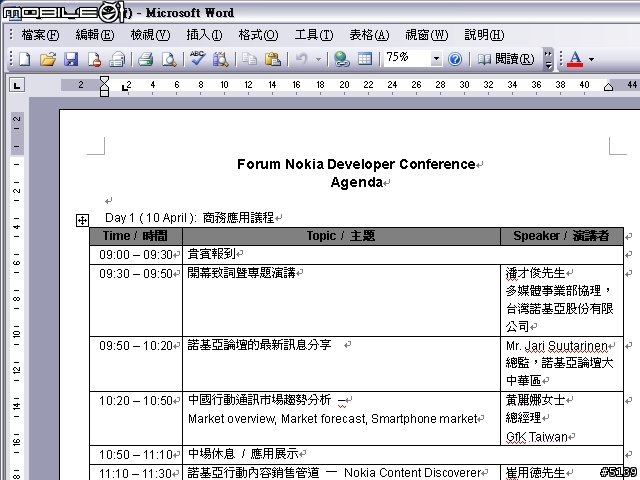Open the Undo history dropdown arrow
This screenshot has width=640, height=480.
click(x=318, y=60)
